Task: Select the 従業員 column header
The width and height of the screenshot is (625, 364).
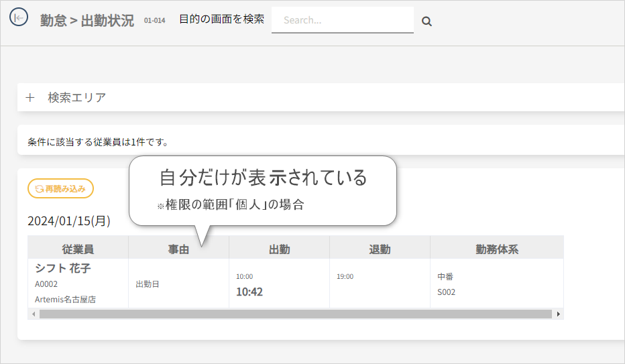Action: (78, 249)
